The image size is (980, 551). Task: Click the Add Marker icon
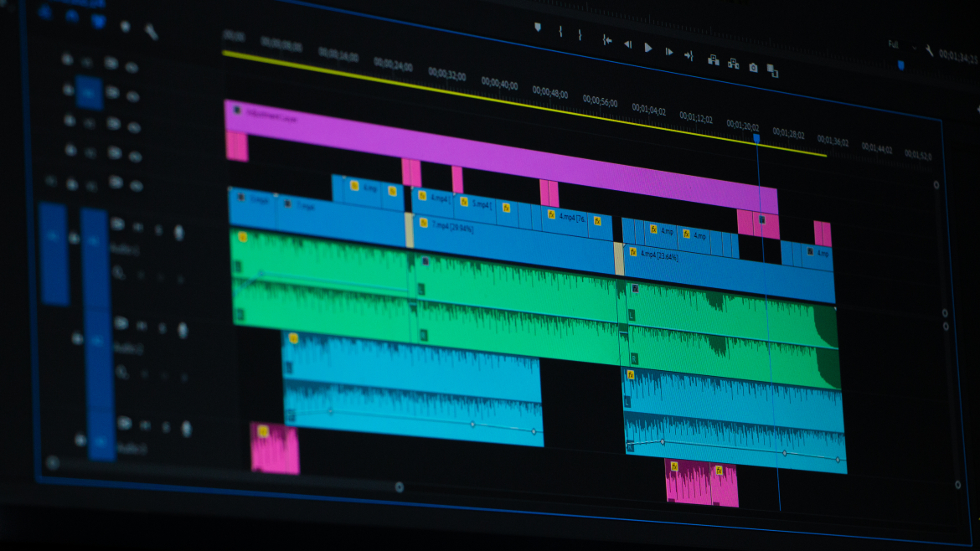click(538, 28)
